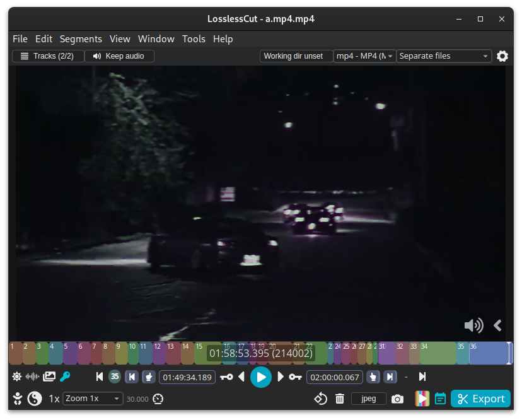Play selected segments colorful icon
This screenshot has height=420, width=522.
click(x=422, y=399)
